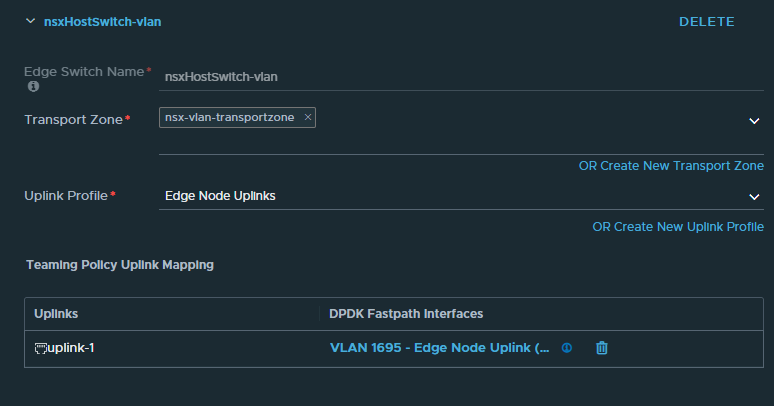The image size is (774, 406).
Task: Click OR Create New Uplink Profile link
Action: [677, 227]
